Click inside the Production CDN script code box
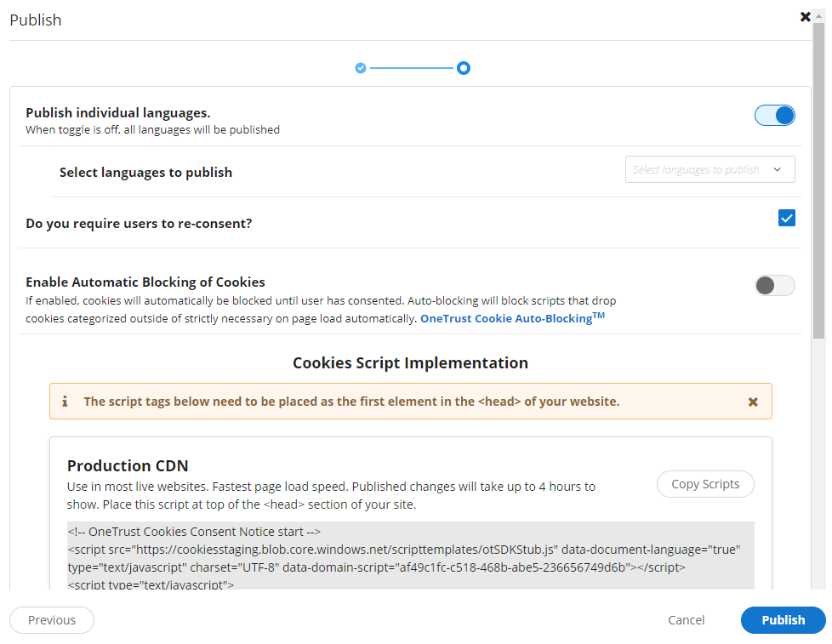The image size is (832, 644). coord(411,556)
